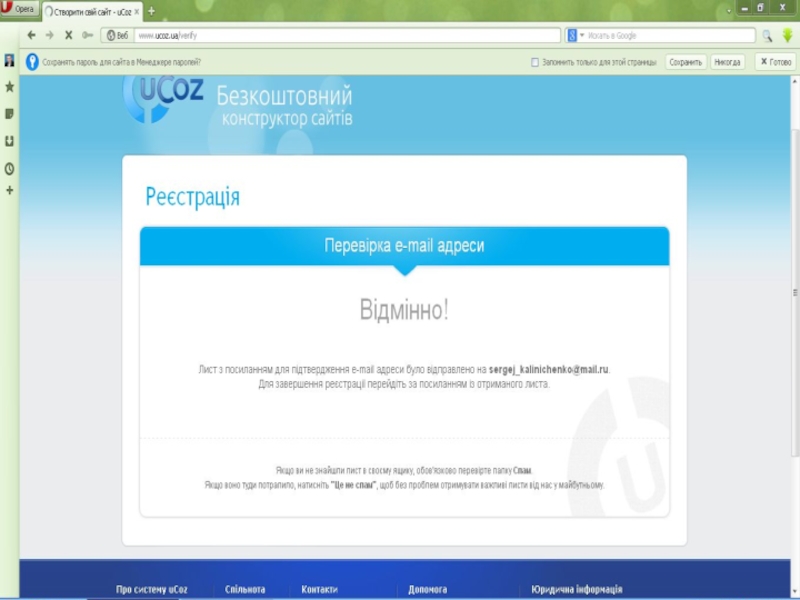This screenshot has width=800, height=600.
Task: Click the sergej_kalinichenko@mail.ru email text
Action: pos(548,369)
